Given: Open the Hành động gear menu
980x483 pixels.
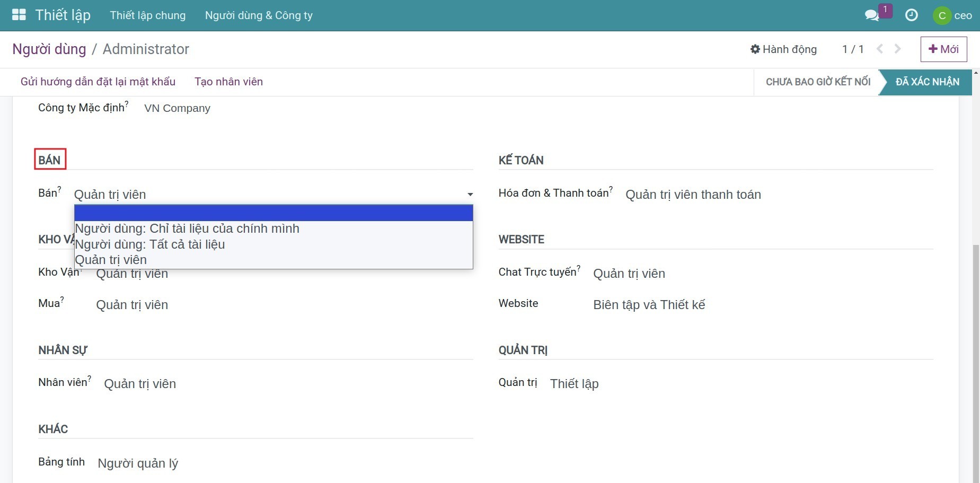Looking at the screenshot, I should pos(783,49).
